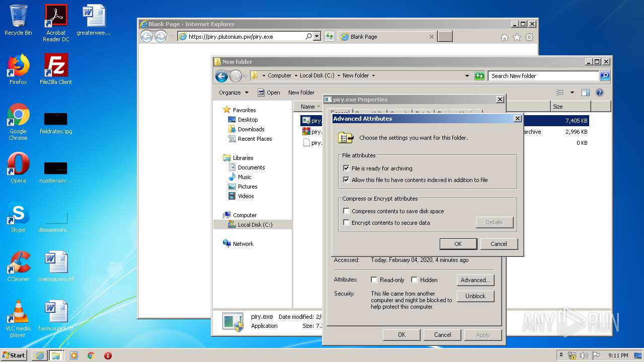This screenshot has height=362, width=644.
Task: Expand the Local Disk (C:) breadcrumb arrow
Action: 339,76
